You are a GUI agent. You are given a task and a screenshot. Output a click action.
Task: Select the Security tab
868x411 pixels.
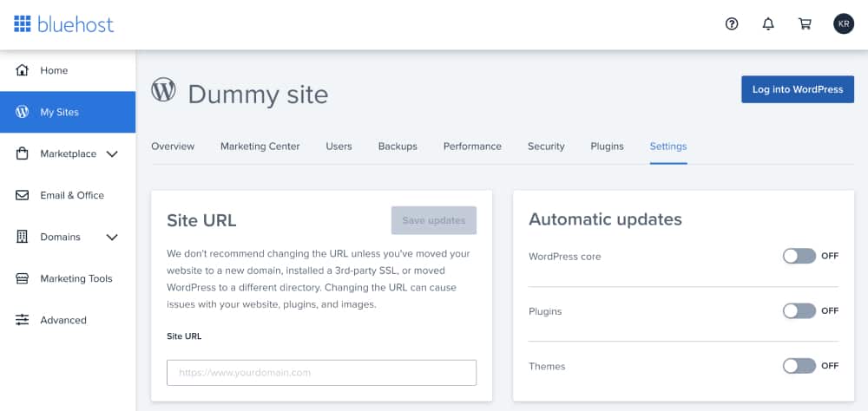[x=546, y=147]
